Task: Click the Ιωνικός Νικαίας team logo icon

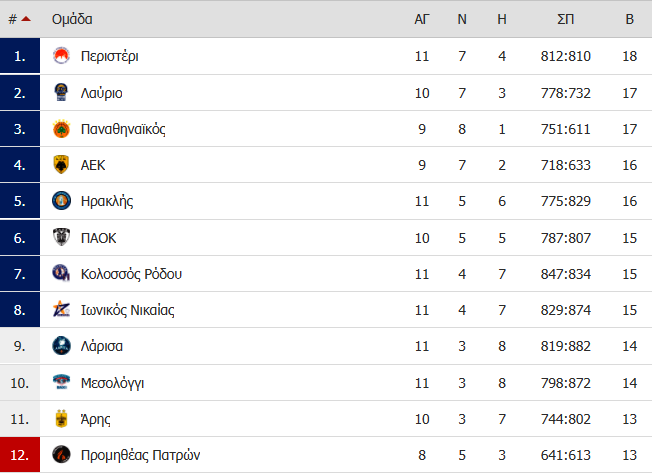Action: click(61, 310)
